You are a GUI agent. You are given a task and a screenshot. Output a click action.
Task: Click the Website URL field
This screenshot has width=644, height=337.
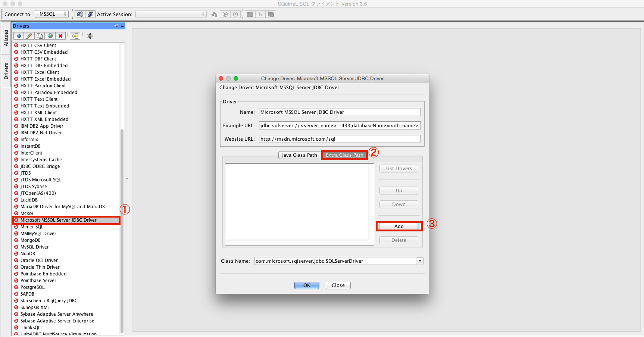(340, 139)
